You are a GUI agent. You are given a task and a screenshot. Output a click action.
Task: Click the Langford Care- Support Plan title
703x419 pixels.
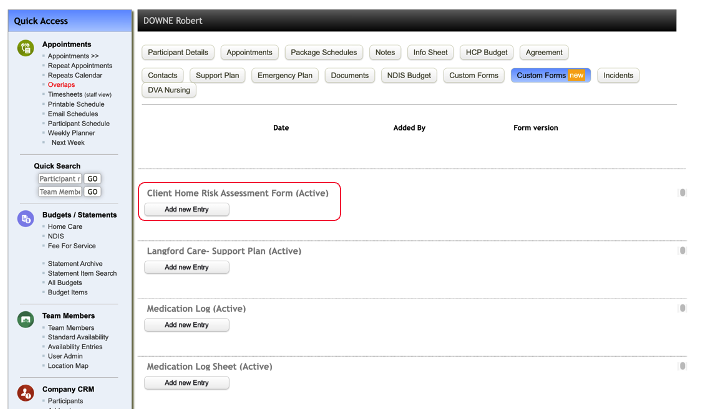[x=224, y=251]
